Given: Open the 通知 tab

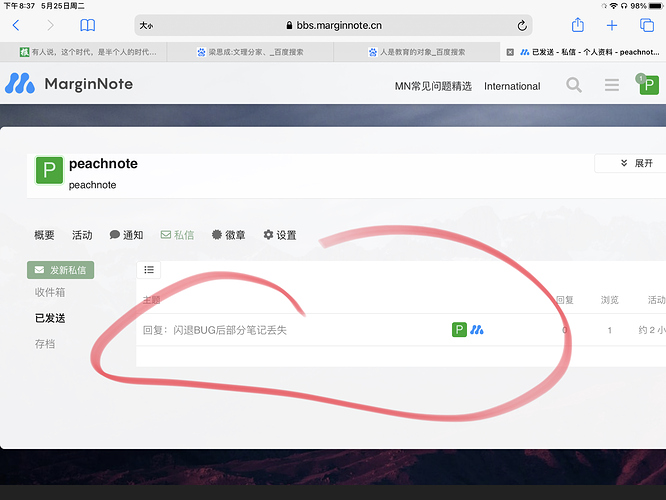Looking at the screenshot, I should click(126, 235).
